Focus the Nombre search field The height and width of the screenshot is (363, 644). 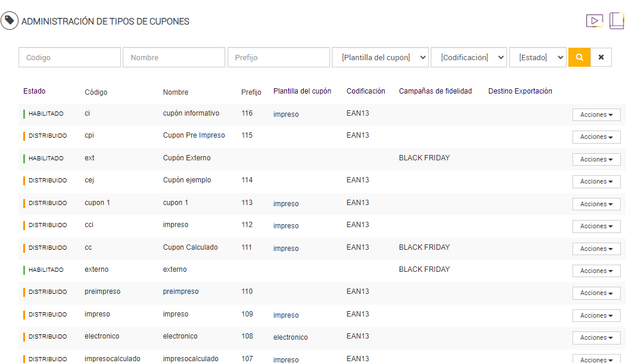click(x=174, y=57)
